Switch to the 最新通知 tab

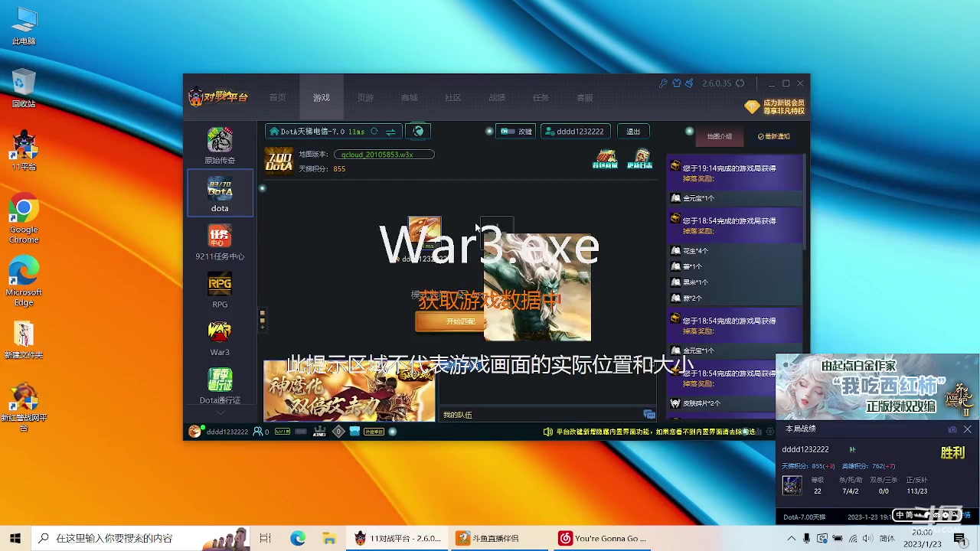pyautogui.click(x=773, y=136)
